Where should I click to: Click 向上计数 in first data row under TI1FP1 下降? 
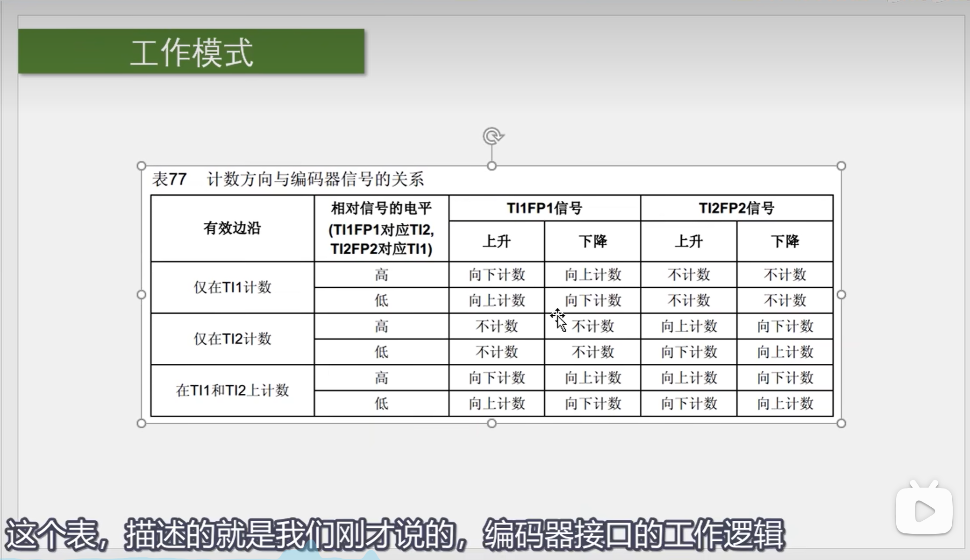click(x=593, y=275)
